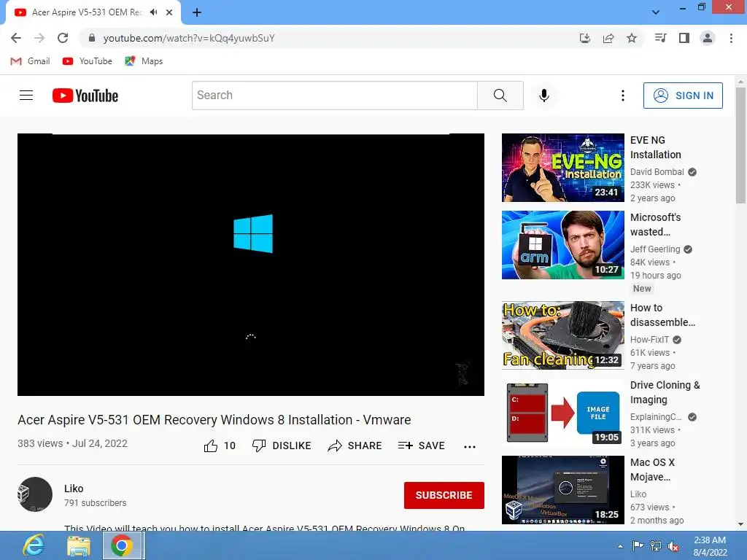The width and height of the screenshot is (747, 560).
Task: Open Liko channel avatar
Action: click(35, 494)
